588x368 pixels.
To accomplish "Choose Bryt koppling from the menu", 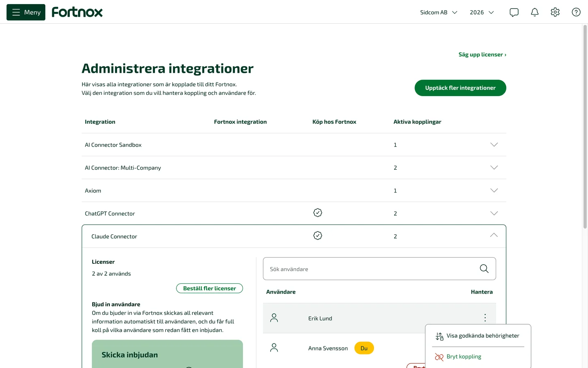I will point(478,357).
